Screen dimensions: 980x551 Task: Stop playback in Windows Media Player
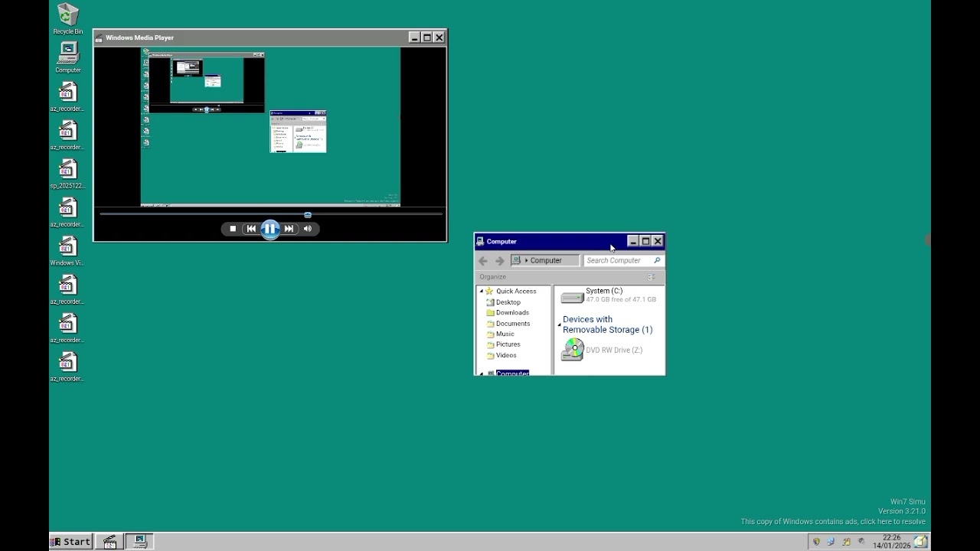click(x=233, y=229)
